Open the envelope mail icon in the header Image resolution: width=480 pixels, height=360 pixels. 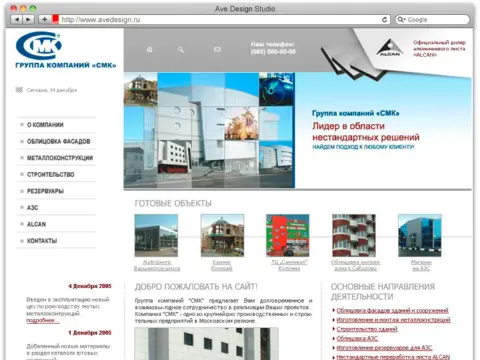click(x=217, y=50)
